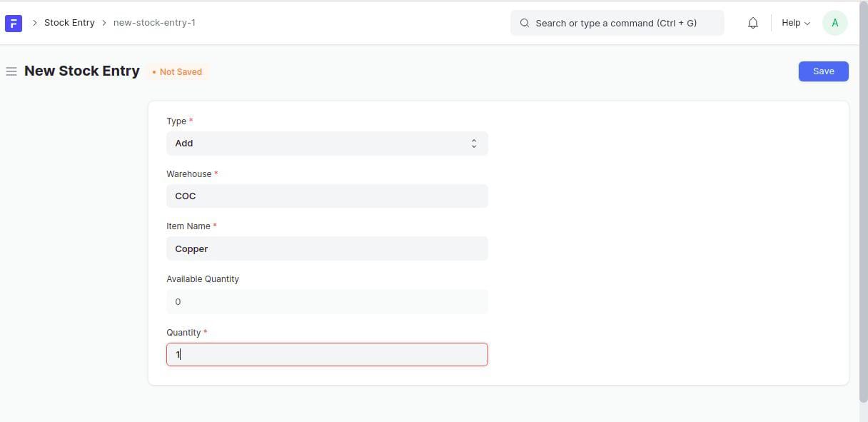
Task: Focus the search command bar
Action: click(x=617, y=23)
